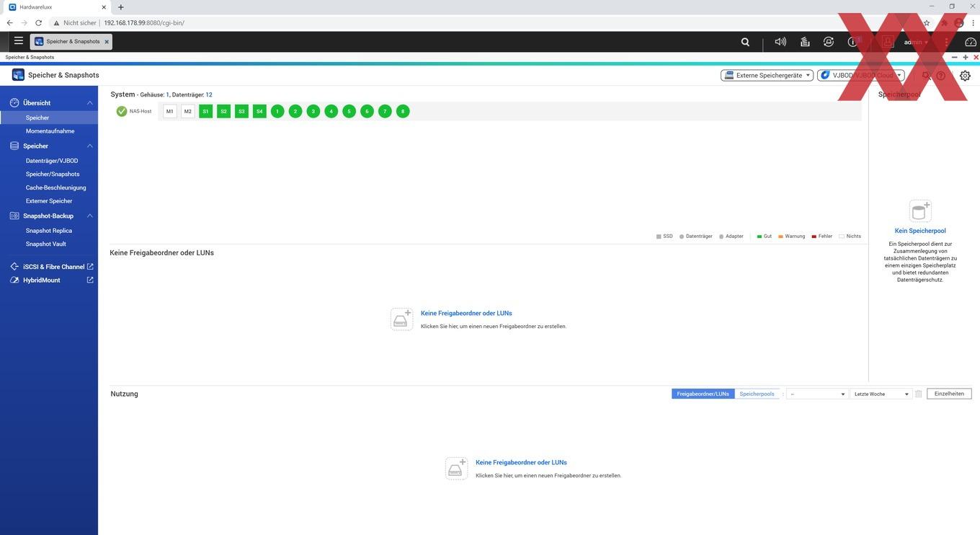Collapse the Speicher sidebar section
Image resolution: width=980 pixels, height=535 pixels.
pyautogui.click(x=89, y=146)
